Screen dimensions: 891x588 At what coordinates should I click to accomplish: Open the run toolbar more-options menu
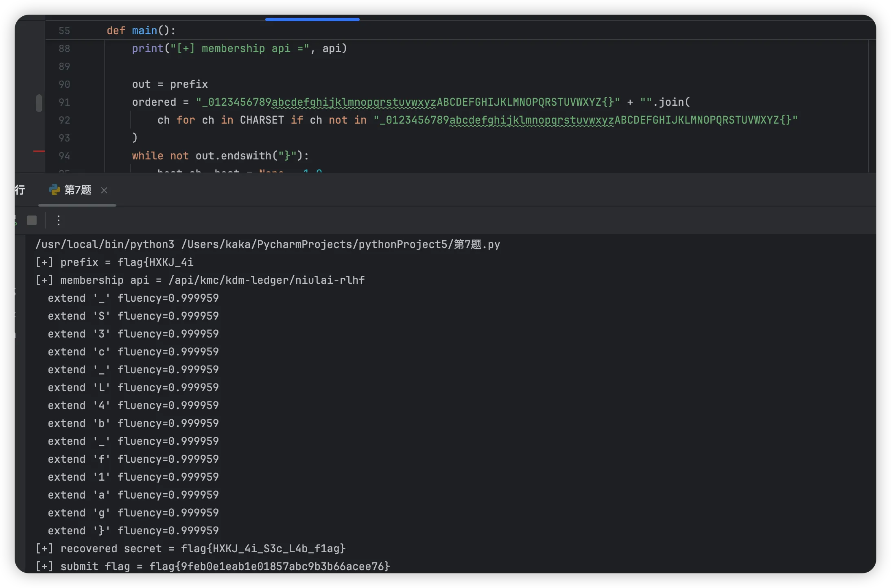coord(59,220)
